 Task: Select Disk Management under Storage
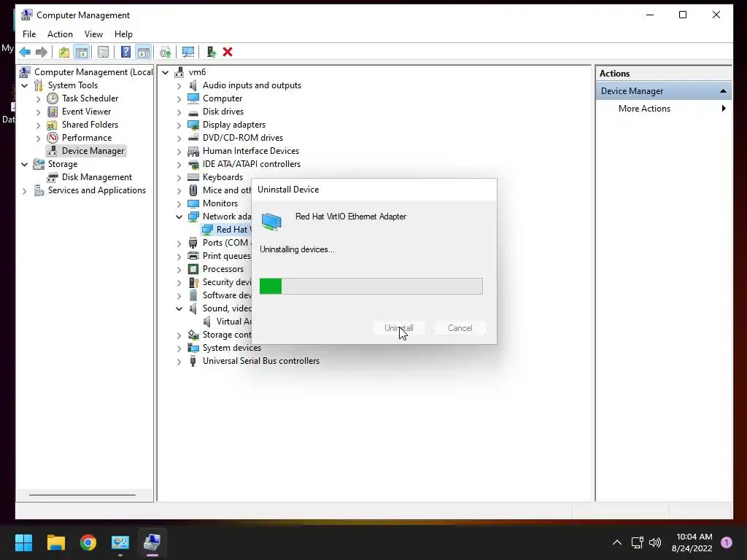(x=97, y=177)
